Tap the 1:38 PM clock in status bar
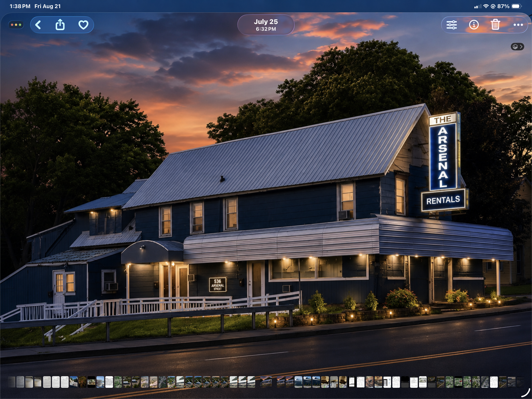 [20, 6]
